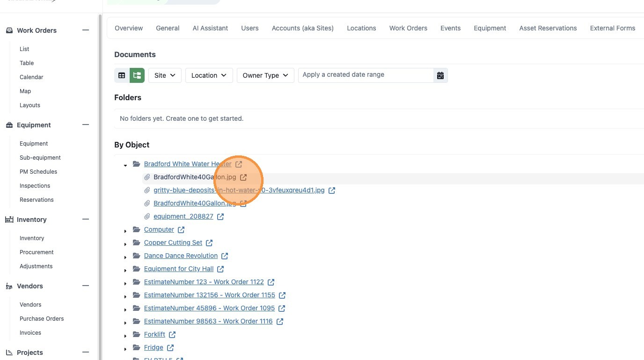Open the AI Assistant tab
The width and height of the screenshot is (644, 360).
tap(210, 28)
